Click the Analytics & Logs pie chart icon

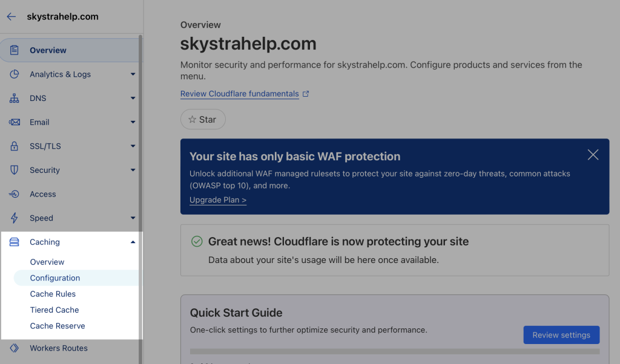(x=15, y=74)
